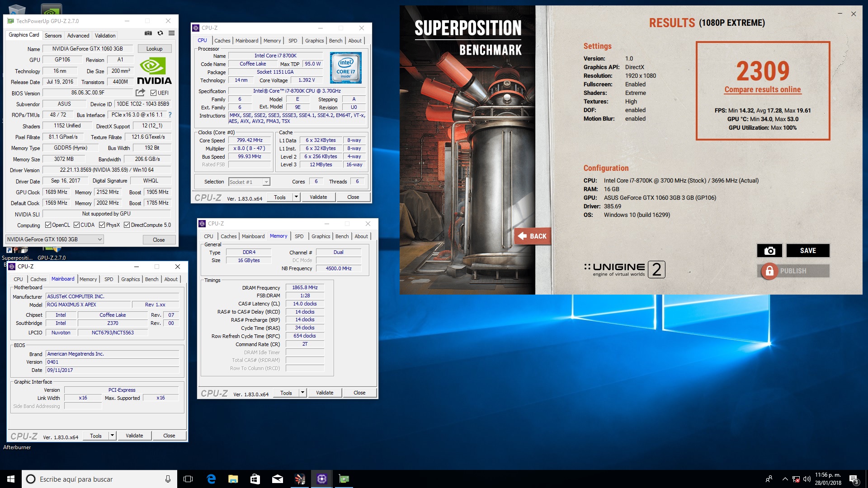Click GPU-Z screenshot camera icon
868x488 pixels.
148,33
